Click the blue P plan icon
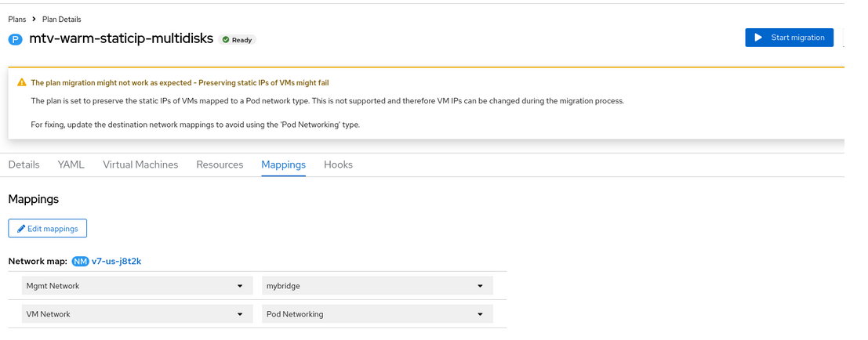868x340 pixels. pyautogui.click(x=15, y=39)
